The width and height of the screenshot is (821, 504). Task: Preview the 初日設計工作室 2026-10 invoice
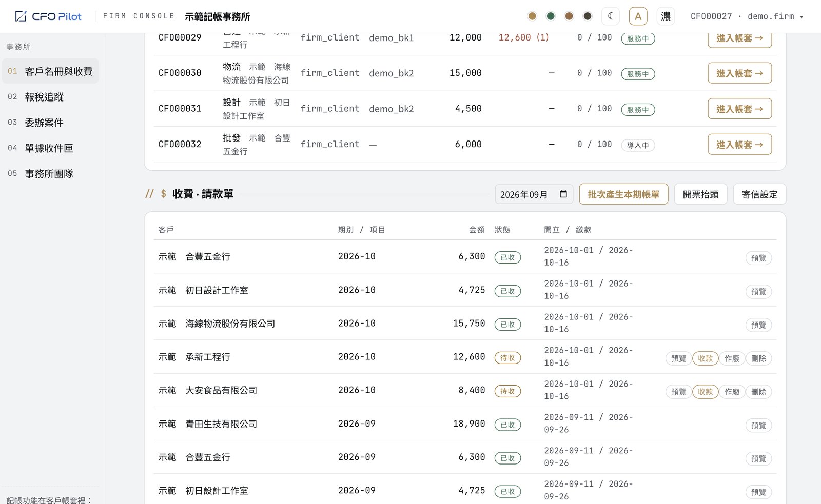(758, 292)
